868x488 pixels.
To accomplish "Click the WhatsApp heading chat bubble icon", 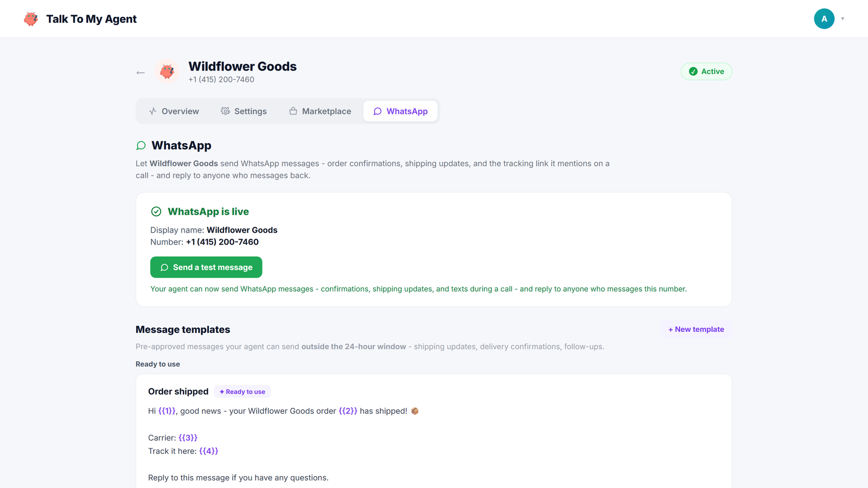I will (141, 145).
